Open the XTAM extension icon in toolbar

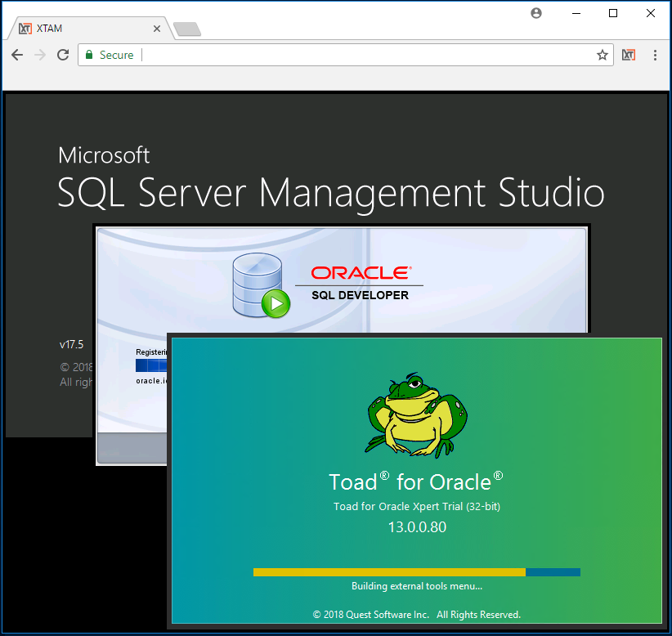[x=629, y=55]
